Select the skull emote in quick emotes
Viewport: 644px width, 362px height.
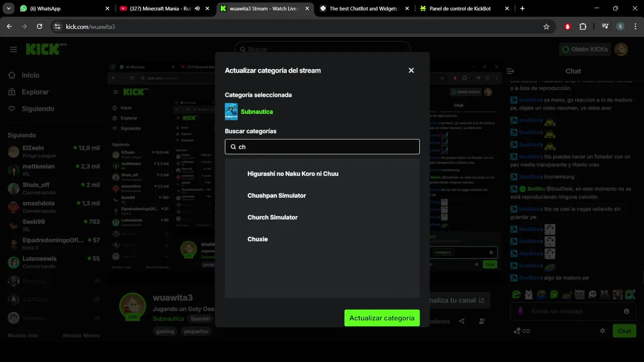592,294
